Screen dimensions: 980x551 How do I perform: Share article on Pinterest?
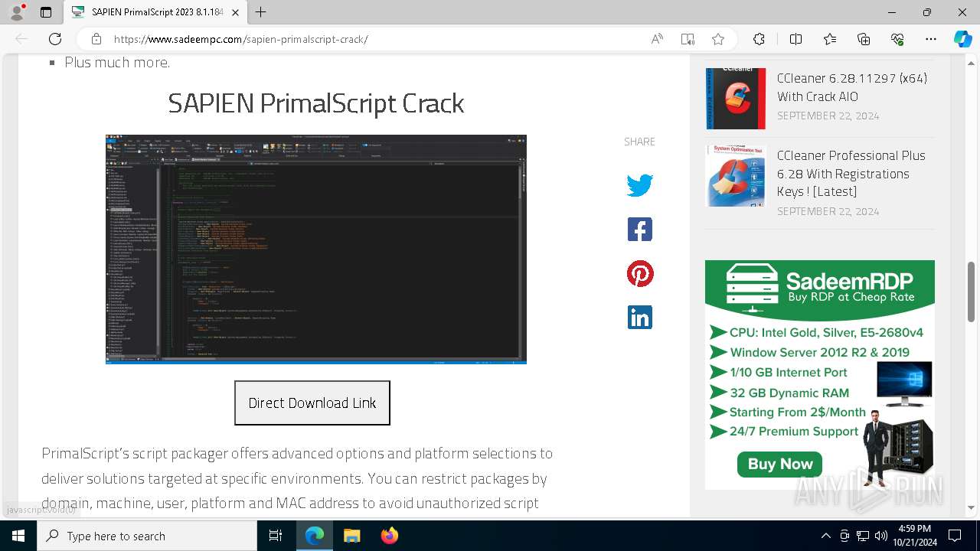(x=639, y=273)
